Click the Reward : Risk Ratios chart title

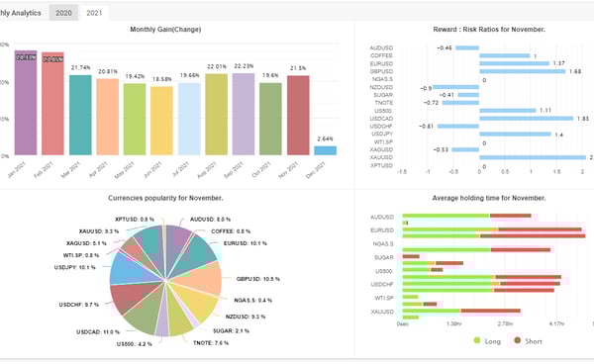489,30
